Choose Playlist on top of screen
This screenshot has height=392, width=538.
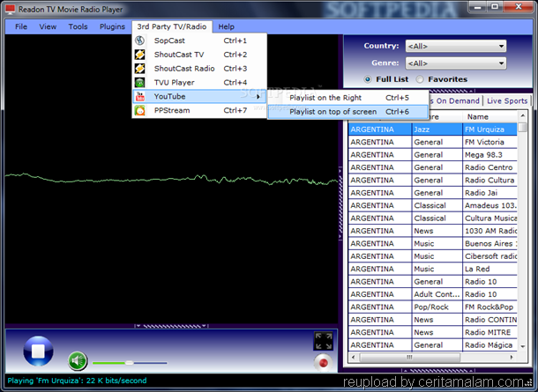coord(347,112)
